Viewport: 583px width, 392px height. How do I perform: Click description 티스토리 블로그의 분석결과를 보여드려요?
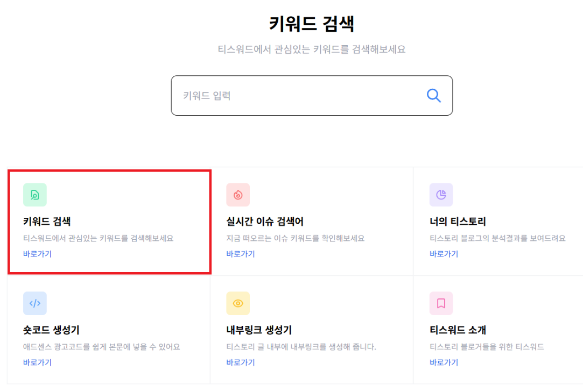[x=497, y=238]
